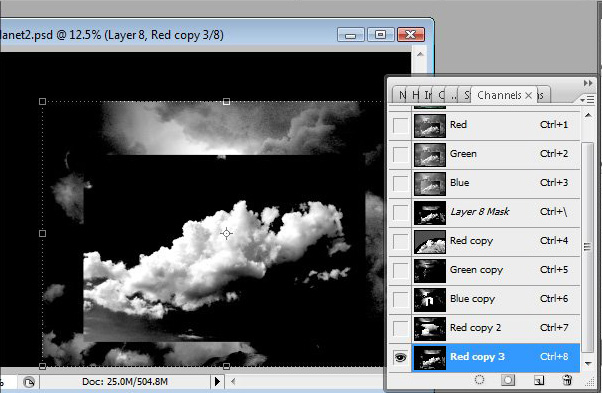Click the "Doc: 25.0M/504.8M" status text

[125, 381]
